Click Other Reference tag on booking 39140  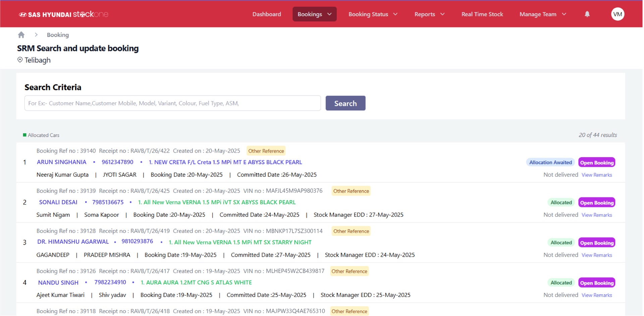tap(266, 151)
